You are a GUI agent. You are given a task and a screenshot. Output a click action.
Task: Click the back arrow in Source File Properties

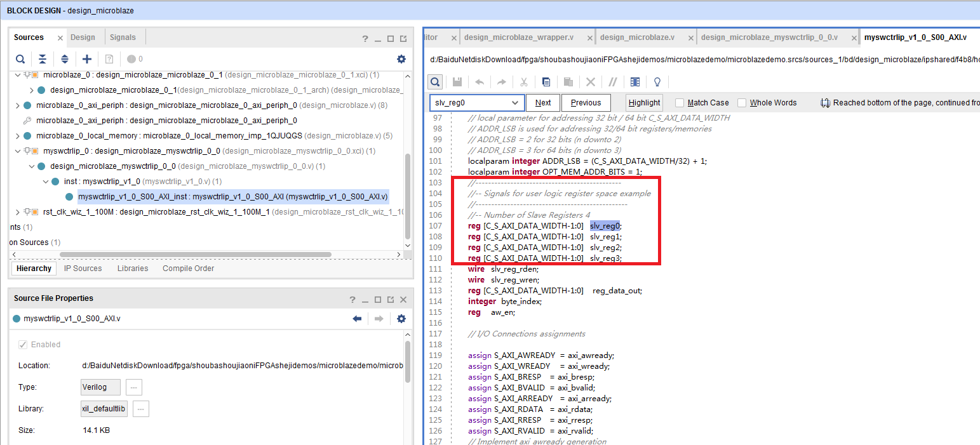[357, 319]
